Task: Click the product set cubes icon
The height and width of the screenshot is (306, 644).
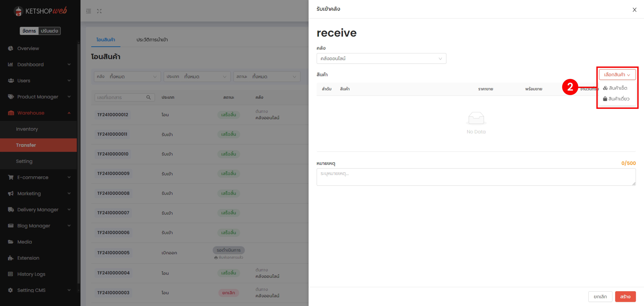Action: 605,88
